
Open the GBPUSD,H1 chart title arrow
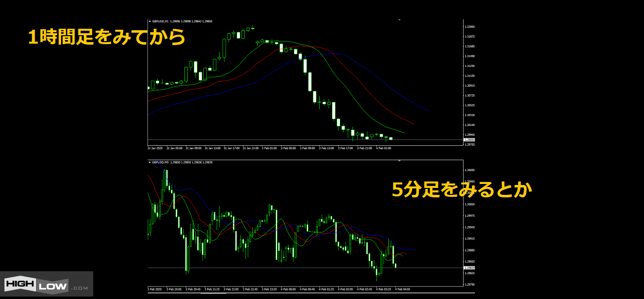tap(150, 21)
